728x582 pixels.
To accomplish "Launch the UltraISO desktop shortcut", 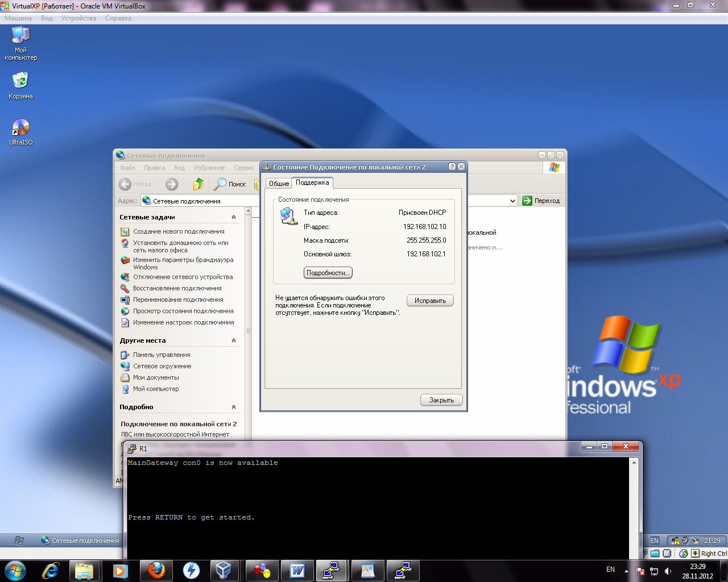I will click(20, 132).
